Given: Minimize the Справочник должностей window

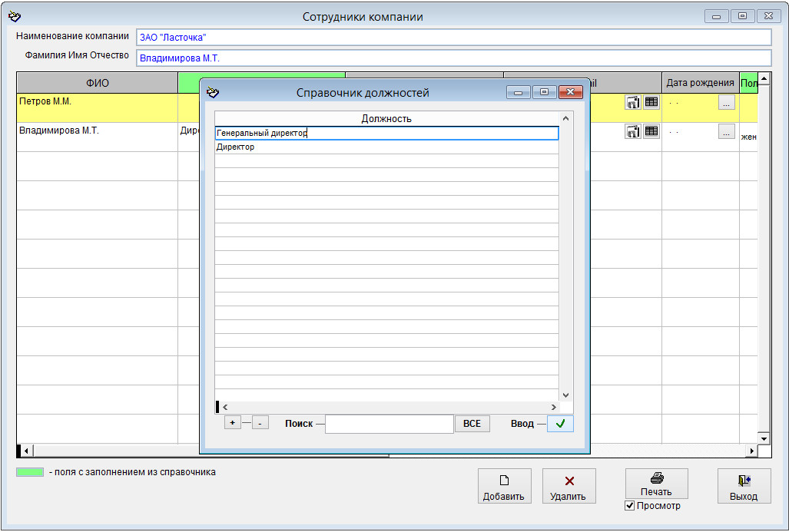Looking at the screenshot, I should coord(519,92).
